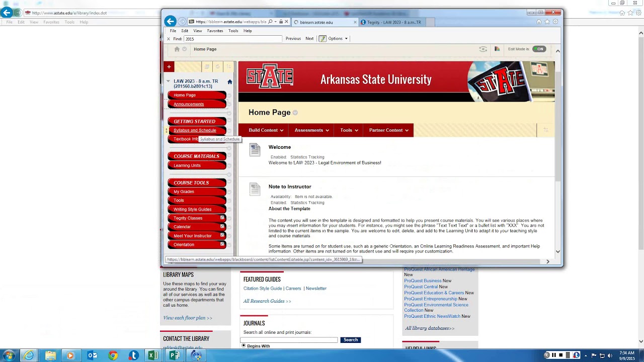644x362 pixels.
Task: Click the Welcome item document icon
Action: (x=255, y=149)
